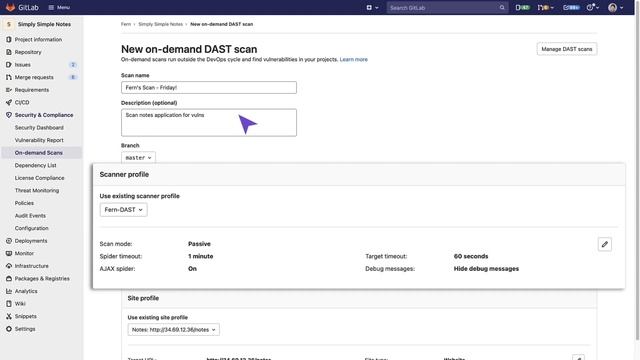Click the Snippets scissors icon
The image size is (640, 360).
[9, 316]
